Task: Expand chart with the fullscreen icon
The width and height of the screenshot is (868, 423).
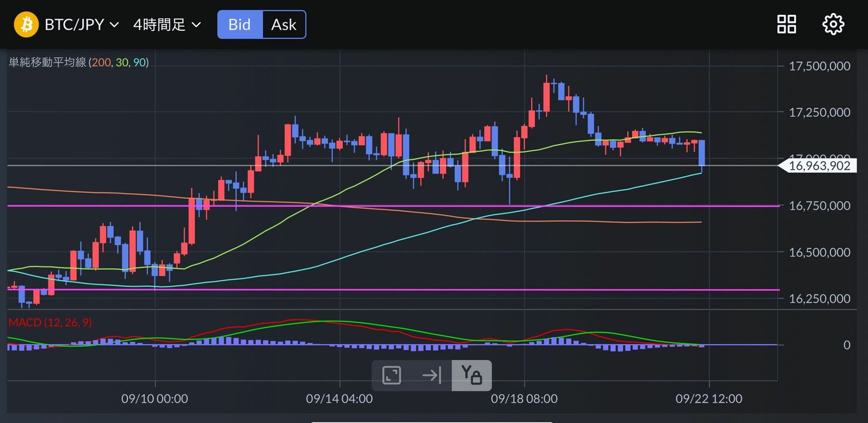Action: 392,375
